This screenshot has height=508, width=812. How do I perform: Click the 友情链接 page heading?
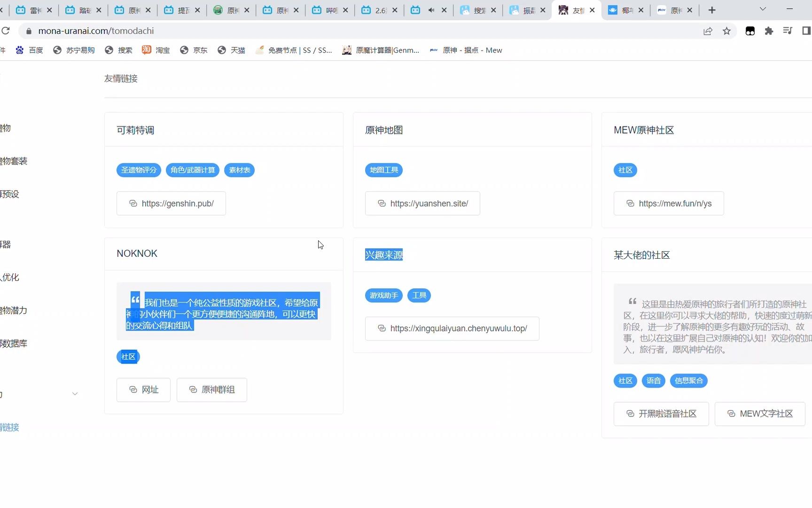tap(121, 79)
